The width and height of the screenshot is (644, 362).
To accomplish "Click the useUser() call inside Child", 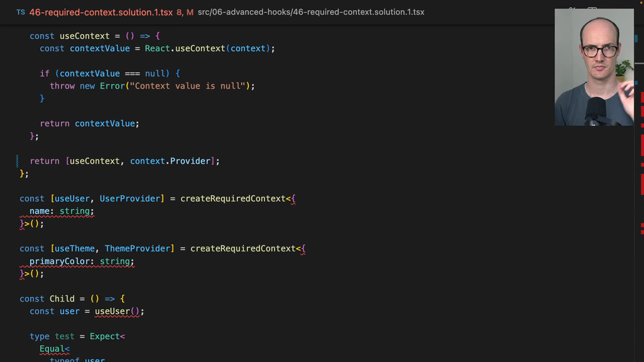I will pos(119,311).
